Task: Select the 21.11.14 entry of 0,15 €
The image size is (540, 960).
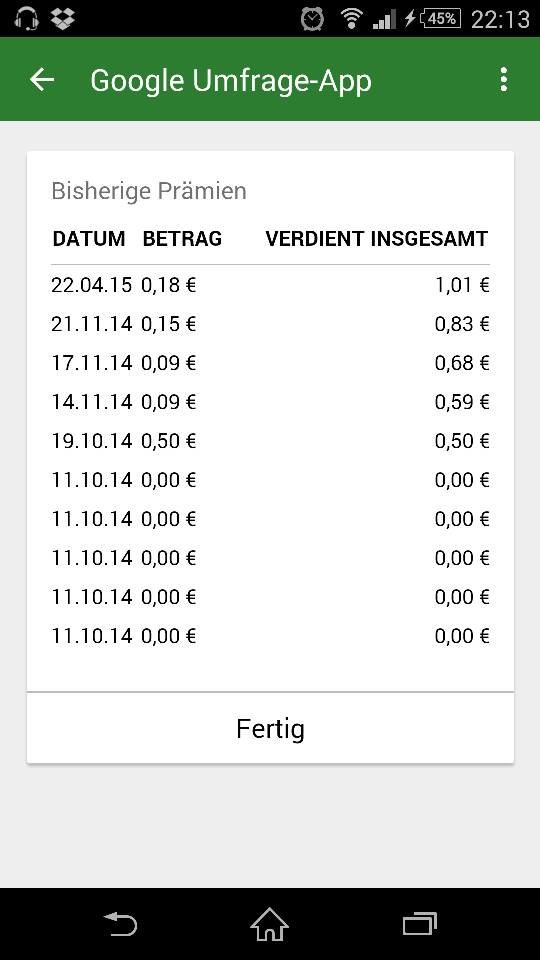Action: coord(270,324)
